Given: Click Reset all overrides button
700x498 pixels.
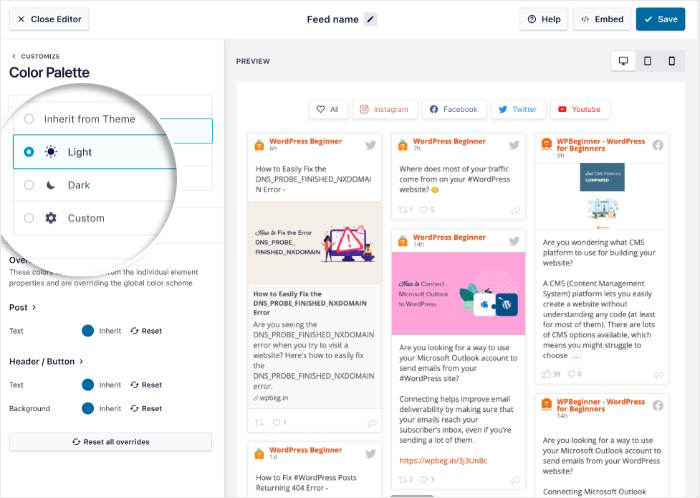Looking at the screenshot, I should pyautogui.click(x=110, y=441).
